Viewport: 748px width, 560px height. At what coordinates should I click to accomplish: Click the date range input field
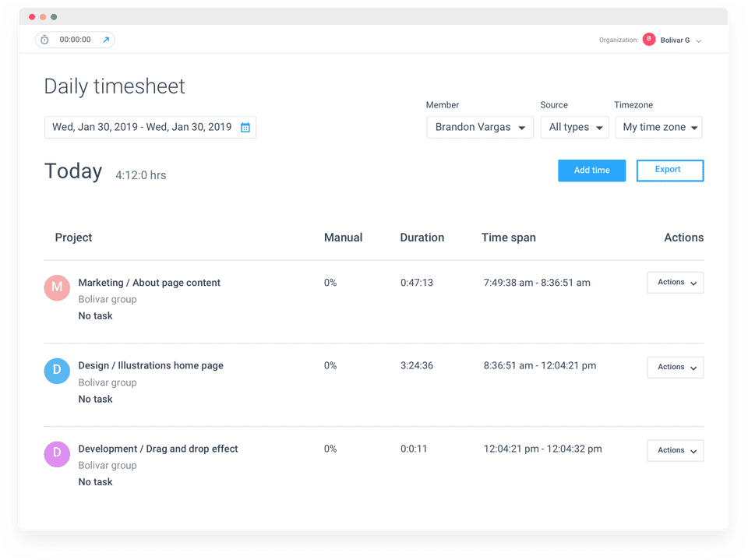point(150,128)
